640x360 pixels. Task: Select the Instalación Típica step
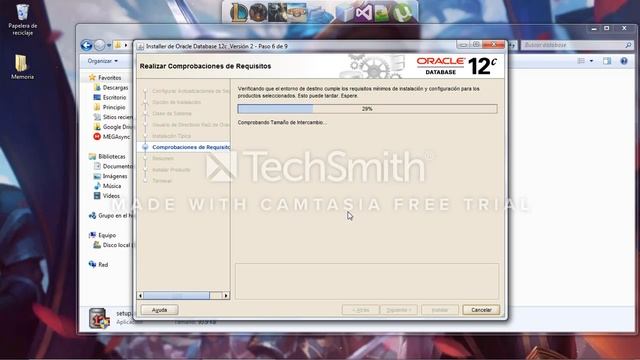pyautogui.click(x=171, y=136)
